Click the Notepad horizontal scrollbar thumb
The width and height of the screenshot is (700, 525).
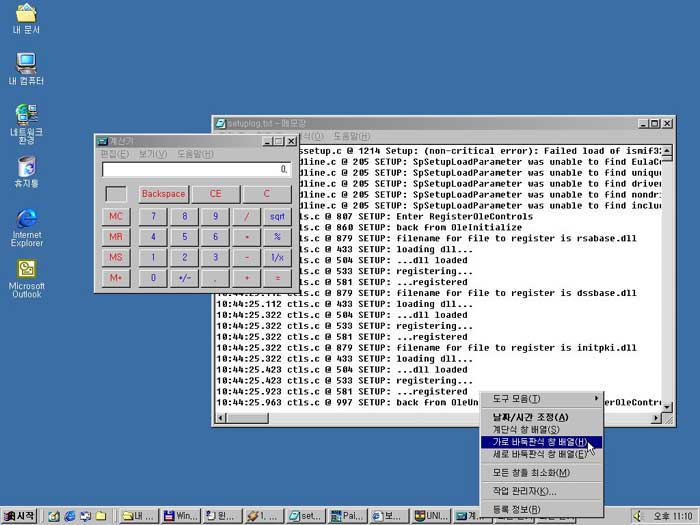tap(247, 418)
